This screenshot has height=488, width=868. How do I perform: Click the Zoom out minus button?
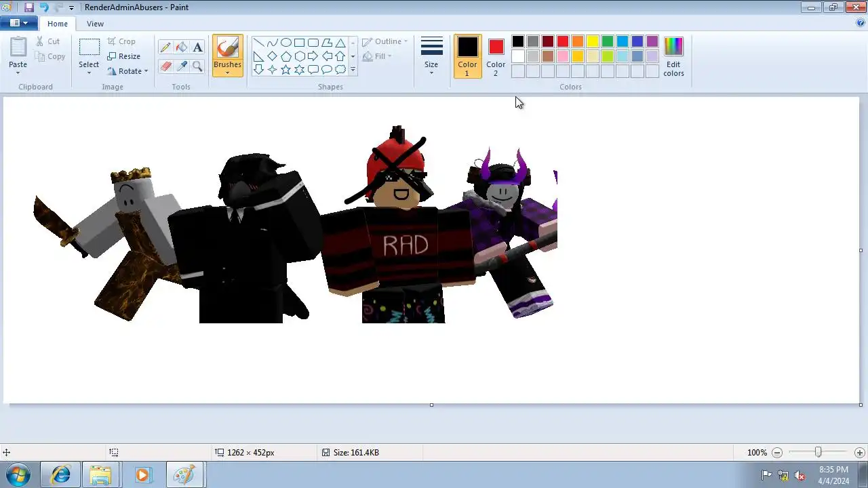tap(777, 452)
